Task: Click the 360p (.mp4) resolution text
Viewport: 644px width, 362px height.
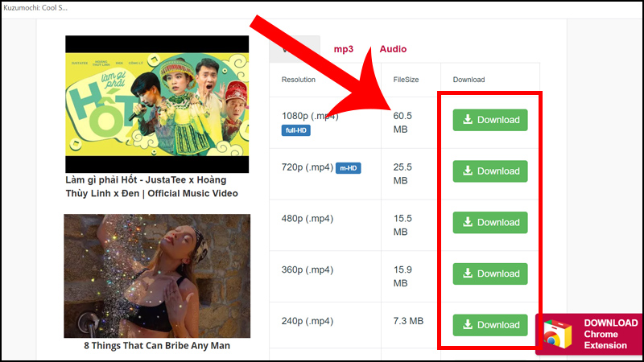Action: 308,270
